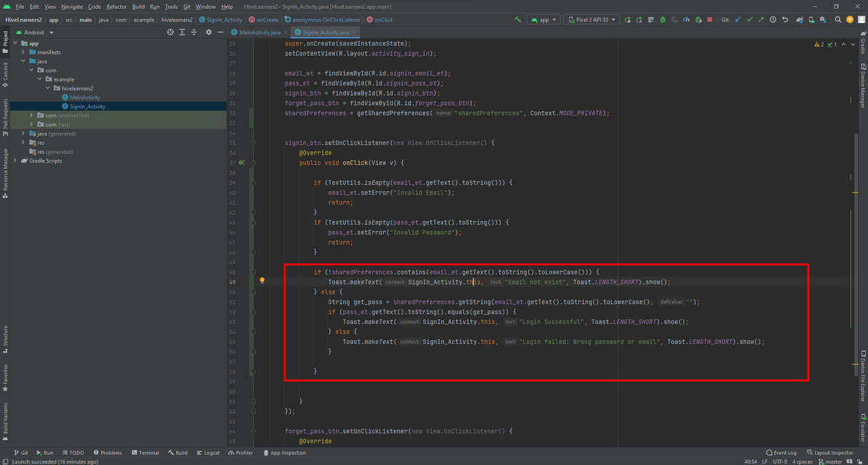Viewport: 868px width, 465px height.
Task: Click the Profile app gauge icon
Action: point(686,20)
